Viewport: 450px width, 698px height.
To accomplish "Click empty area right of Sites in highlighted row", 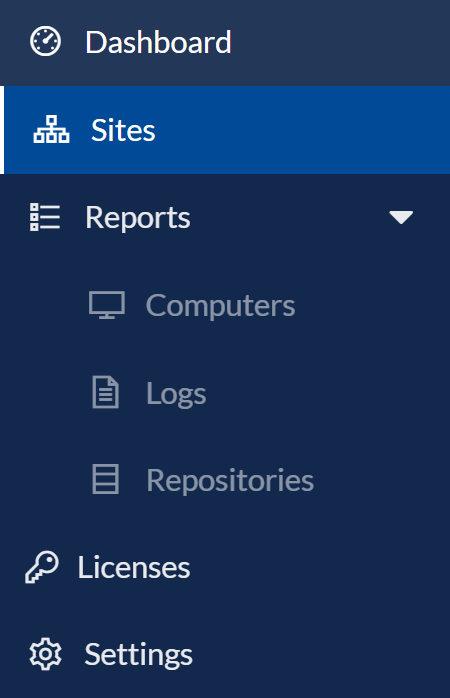I will (303, 130).
